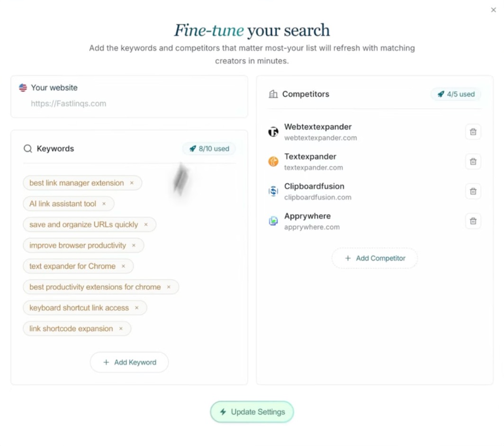Delete 'keyboard shortcut link access' keyword tag
This screenshot has width=504, height=446.
(x=136, y=308)
